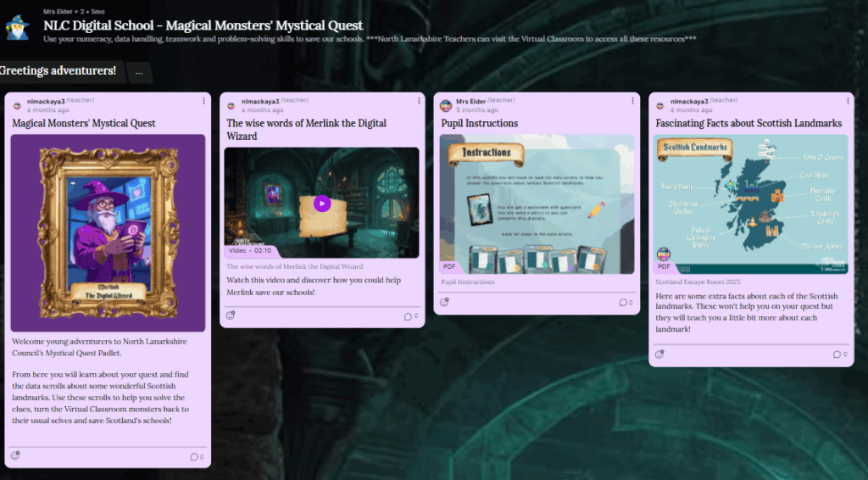The image size is (868, 480).
Task: Add reaction to Magical Monsters' Mystical Quest post
Action: click(15, 456)
